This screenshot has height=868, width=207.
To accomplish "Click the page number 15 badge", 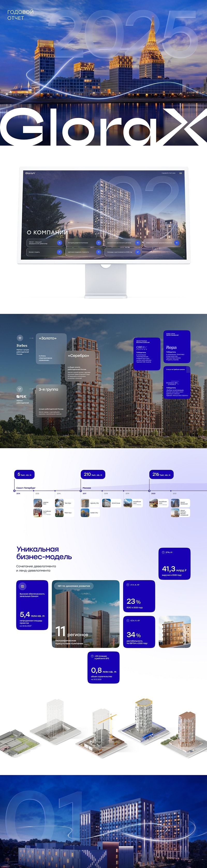I will point(138,243).
